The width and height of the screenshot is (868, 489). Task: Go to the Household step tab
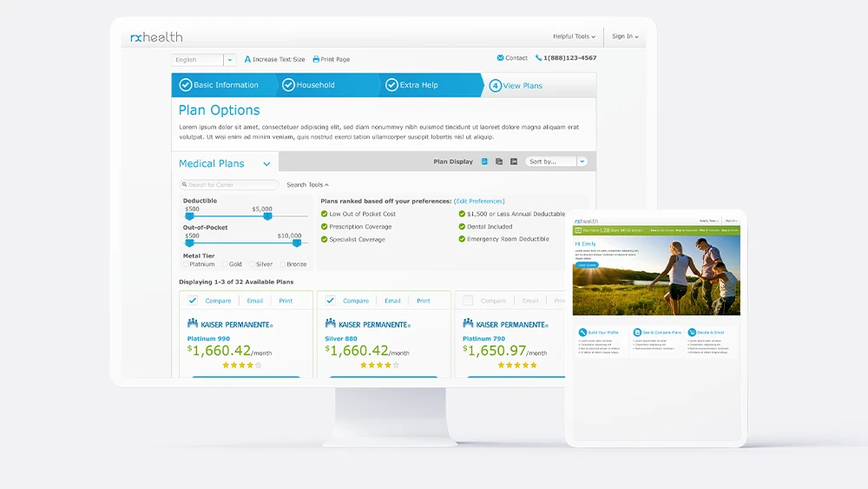[x=326, y=85]
